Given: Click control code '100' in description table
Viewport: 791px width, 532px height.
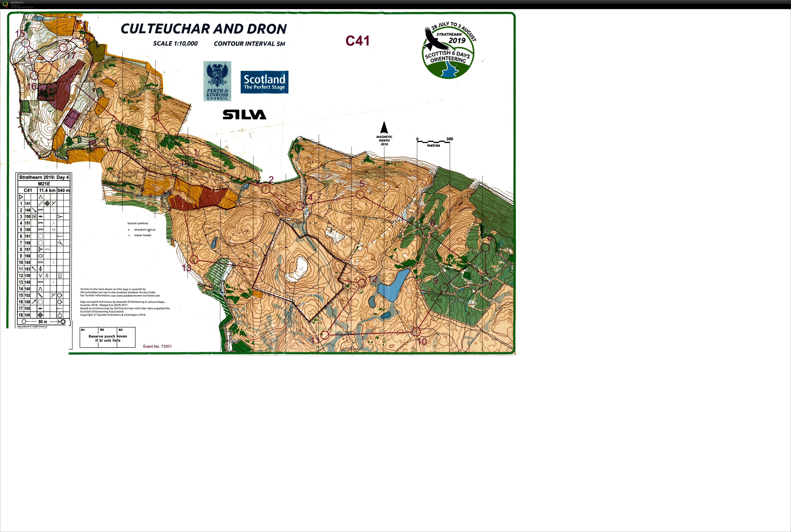Looking at the screenshot, I should (x=27, y=315).
